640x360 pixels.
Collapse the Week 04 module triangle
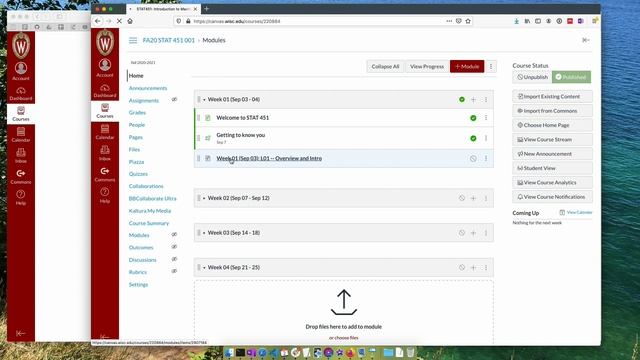click(x=204, y=268)
